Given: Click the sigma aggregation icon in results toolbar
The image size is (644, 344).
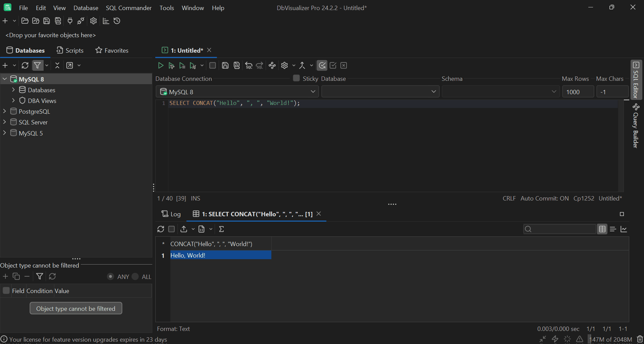Looking at the screenshot, I should click(x=221, y=229).
